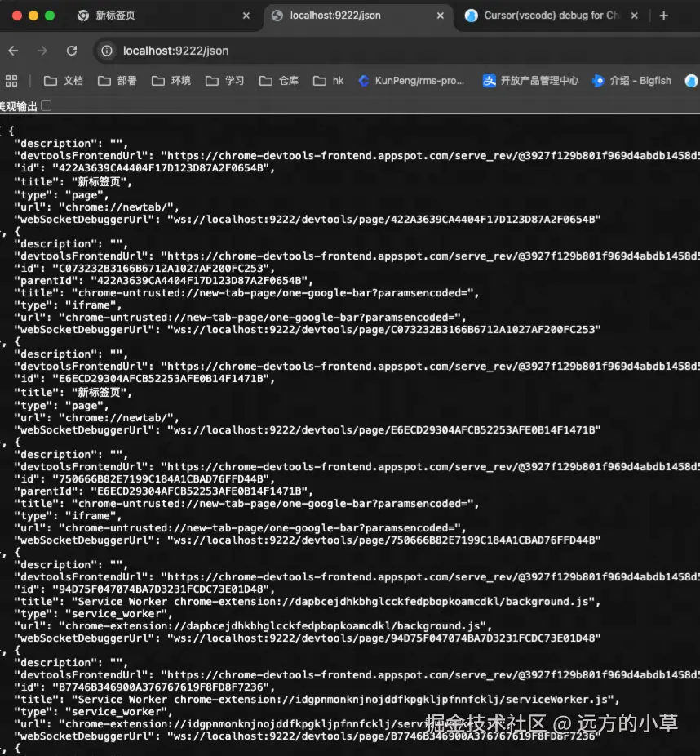Click the title with dapbcejdhkbhglcckfedpbopkoamcdkl/background.js
700x756 pixels.
[308, 601]
